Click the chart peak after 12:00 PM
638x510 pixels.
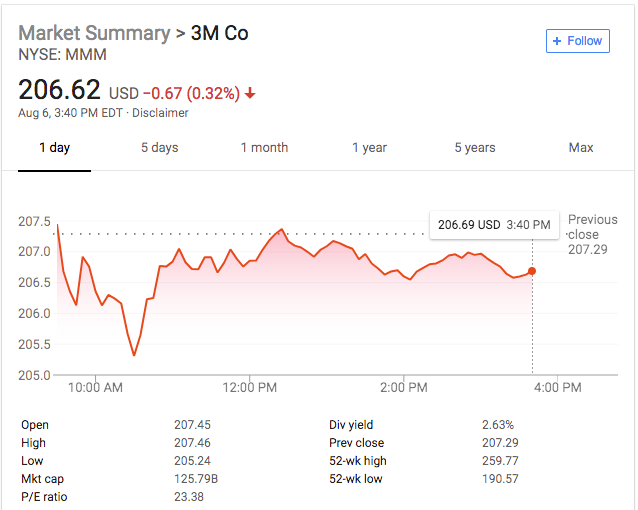pyautogui.click(x=281, y=230)
